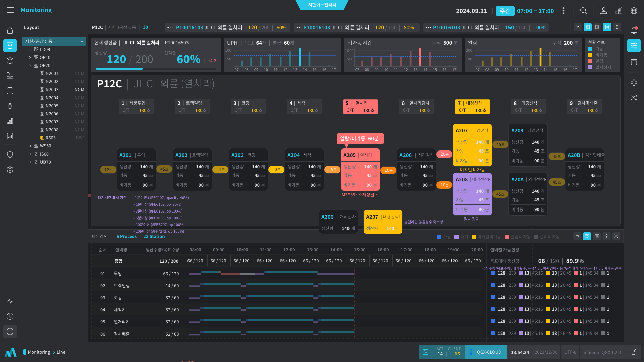Open the 서한3공장 C 동 dropdown

(54, 41)
